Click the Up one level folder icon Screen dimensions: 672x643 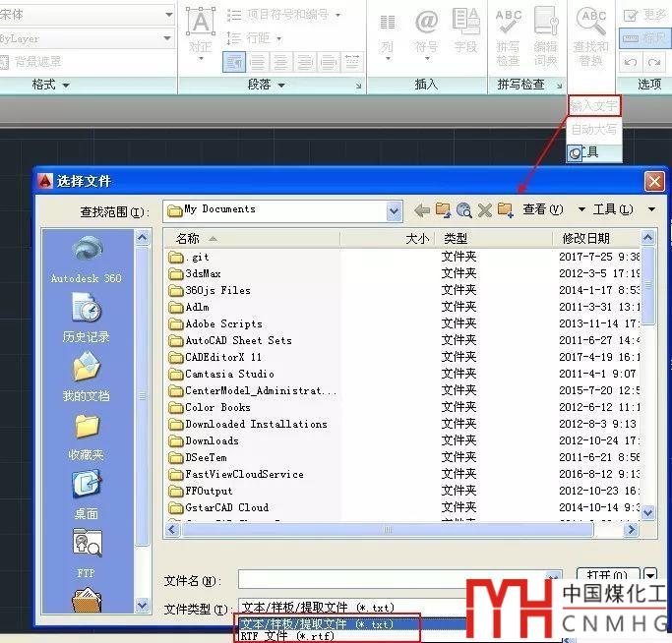(443, 210)
